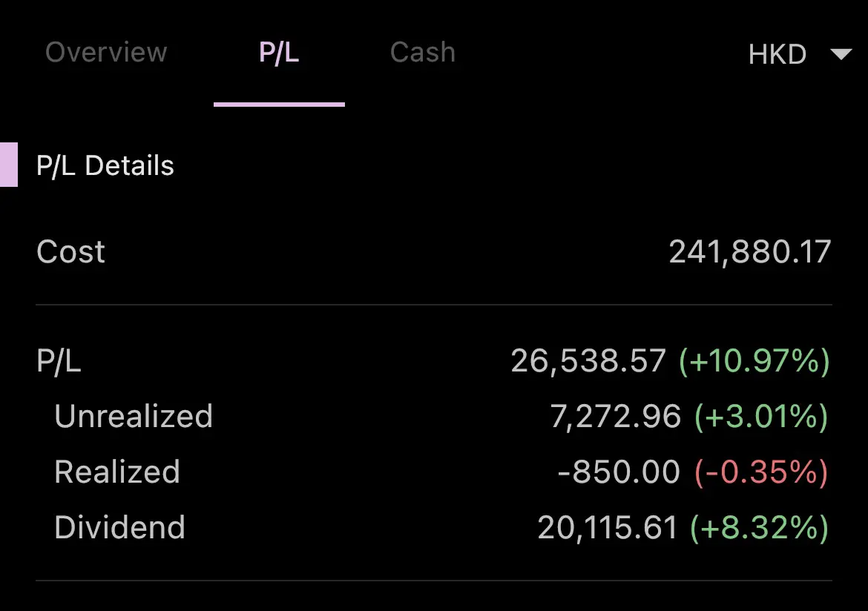Click the dividend amount 20,115.61

pos(608,527)
